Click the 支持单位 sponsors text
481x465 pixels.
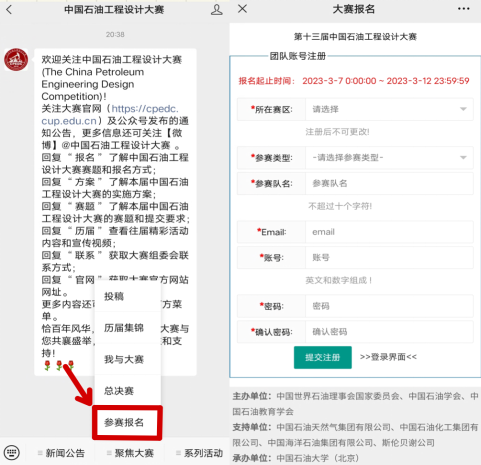(x=355, y=435)
